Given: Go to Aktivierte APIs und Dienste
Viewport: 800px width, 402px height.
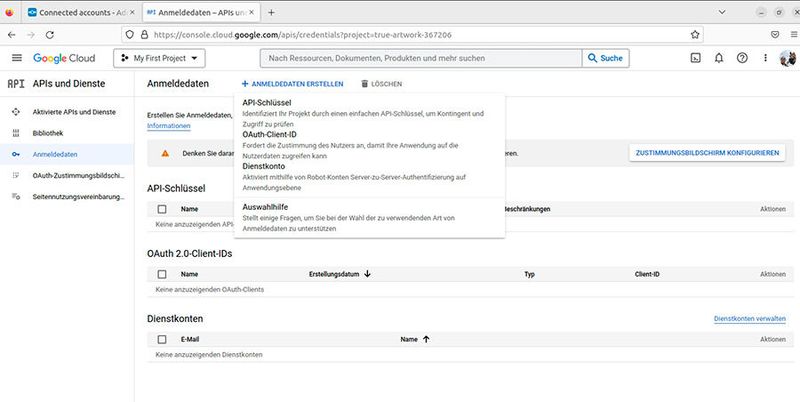Looking at the screenshot, I should pyautogui.click(x=74, y=112).
